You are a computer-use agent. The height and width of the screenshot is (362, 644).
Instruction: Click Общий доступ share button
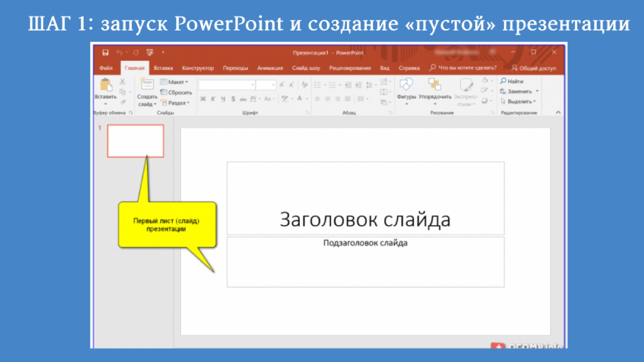(534, 68)
